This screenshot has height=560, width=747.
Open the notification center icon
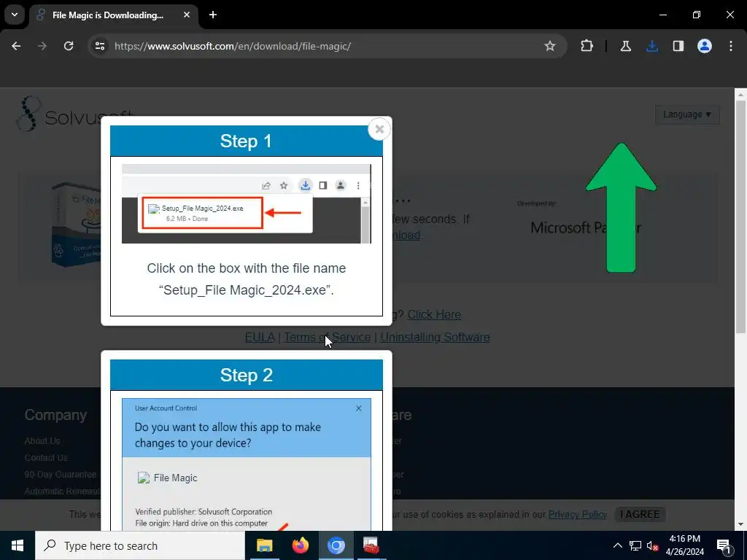(x=724, y=545)
